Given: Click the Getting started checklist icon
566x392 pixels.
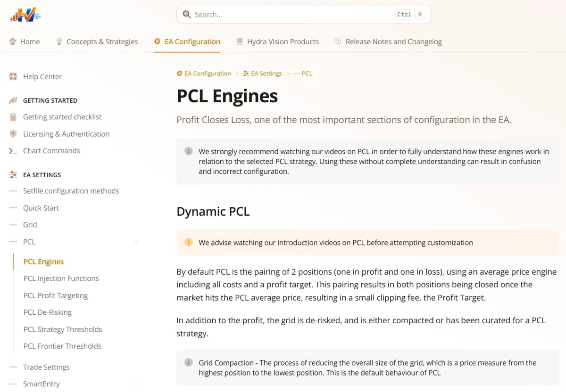Looking at the screenshot, I should pos(13,117).
